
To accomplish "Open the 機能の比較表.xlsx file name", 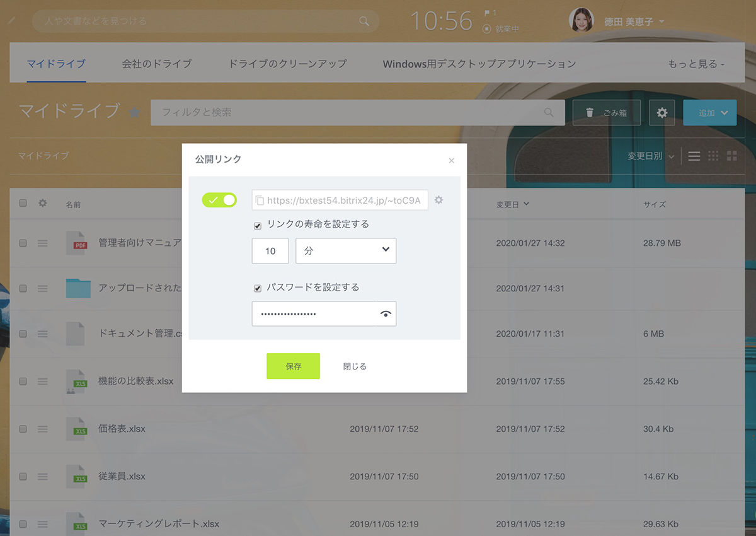I will click(x=136, y=382).
